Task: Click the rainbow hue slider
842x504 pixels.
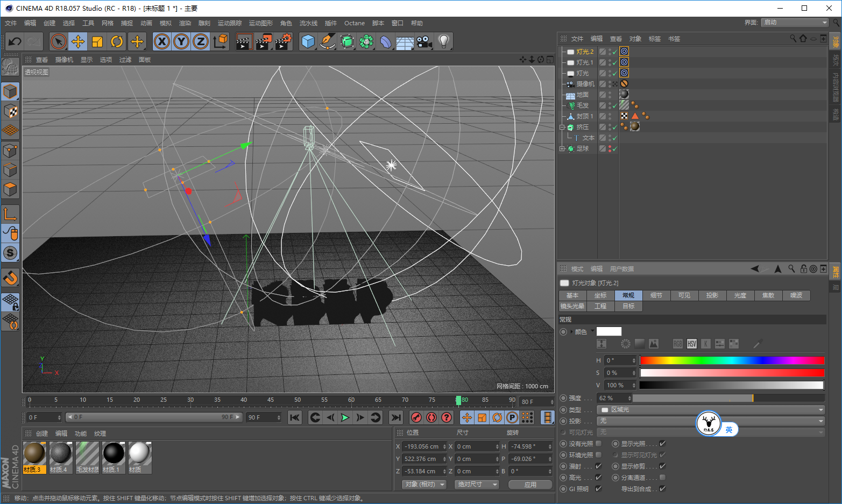Action: pos(732,360)
